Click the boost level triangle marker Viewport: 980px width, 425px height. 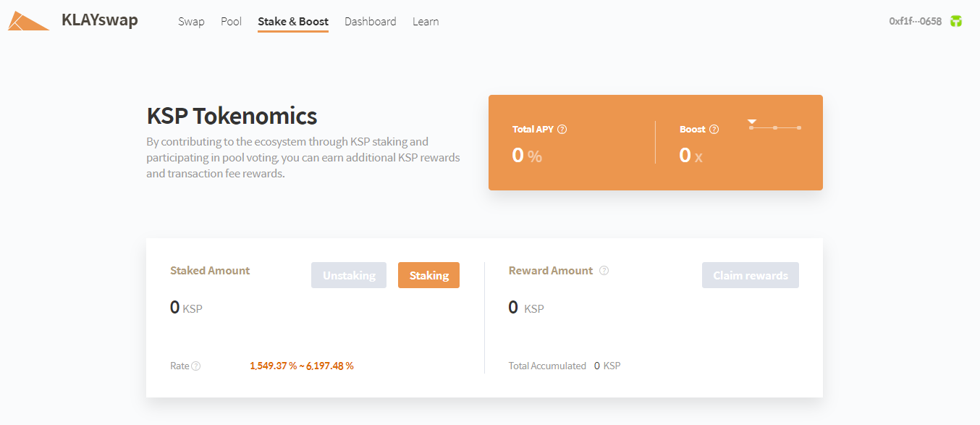(752, 122)
